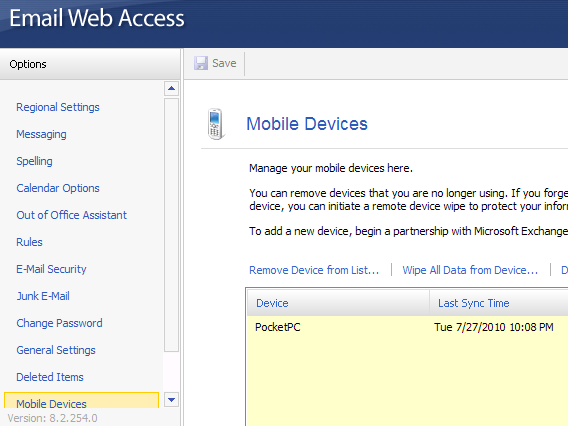Click the scroll down arrow in Options panel
Viewport: 568px width, 426px height.
[171, 400]
